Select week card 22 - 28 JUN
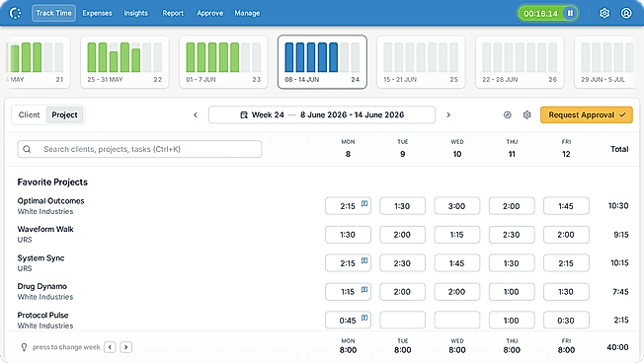Viewport: 644px width, 363px height. coord(520,62)
